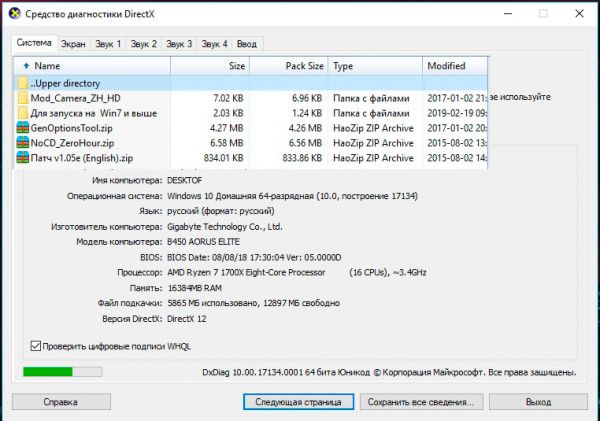Viewport: 600px width, 421px height.
Task: Sort by the Size column header
Action: point(210,66)
